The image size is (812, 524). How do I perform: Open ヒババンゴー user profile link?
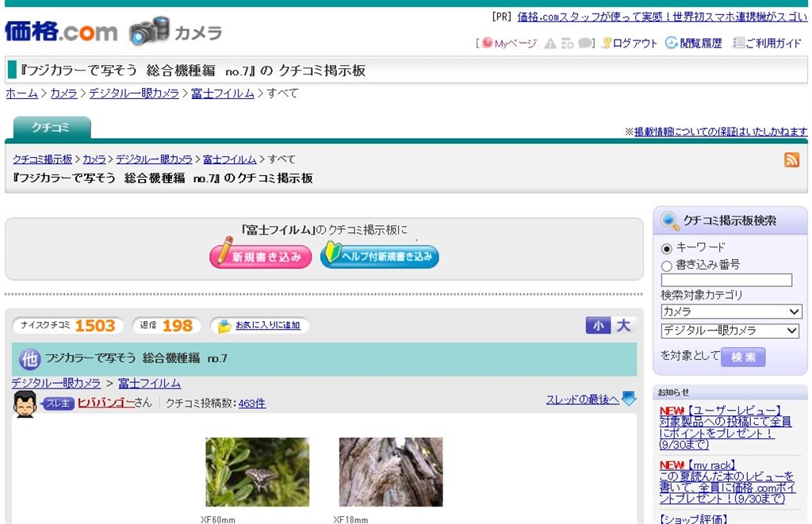tap(105, 403)
